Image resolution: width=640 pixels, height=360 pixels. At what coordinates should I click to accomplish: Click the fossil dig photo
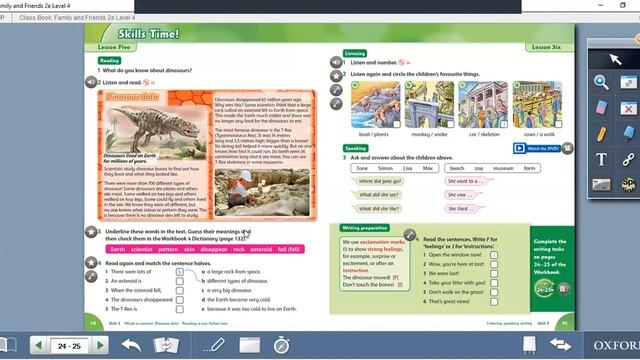point(262,192)
